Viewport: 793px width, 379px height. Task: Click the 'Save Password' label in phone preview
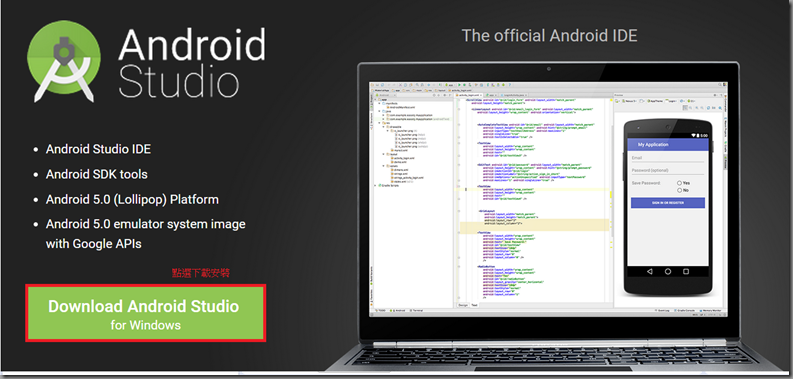pyautogui.click(x=646, y=183)
